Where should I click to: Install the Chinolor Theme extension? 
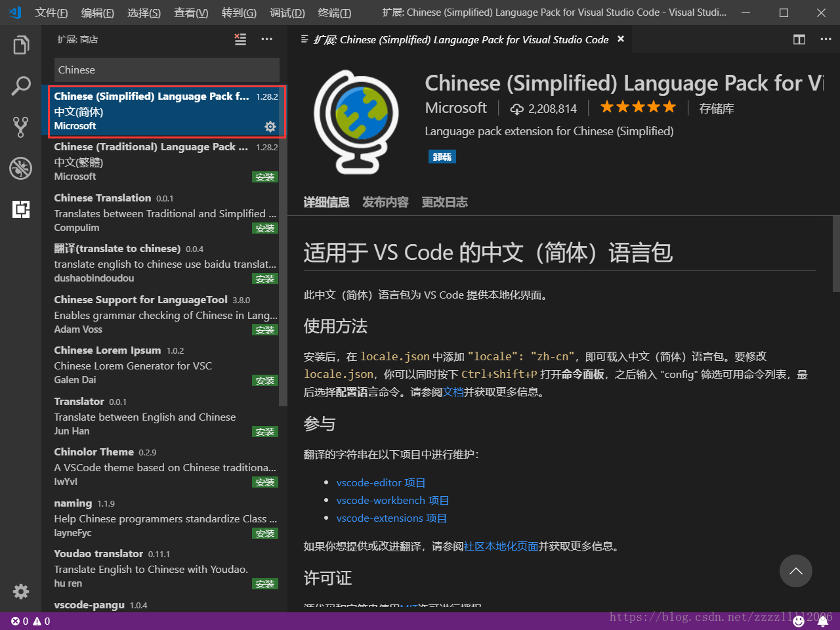click(x=265, y=482)
